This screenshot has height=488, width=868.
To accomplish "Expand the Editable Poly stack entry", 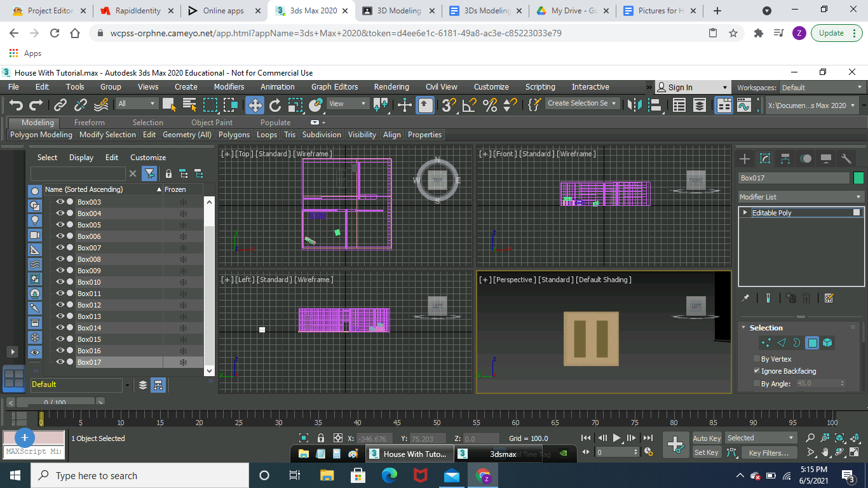I will [x=745, y=213].
